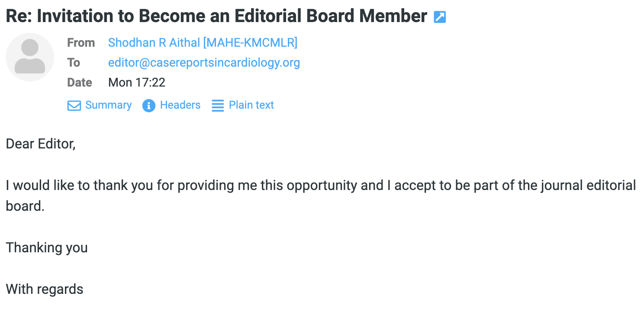Show the message Headers
Screen dimensions: 644x309
tap(180, 105)
